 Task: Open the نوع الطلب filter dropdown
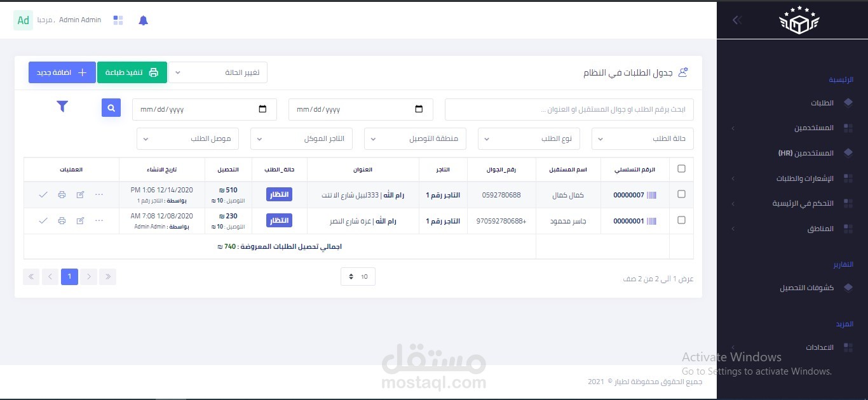click(529, 139)
